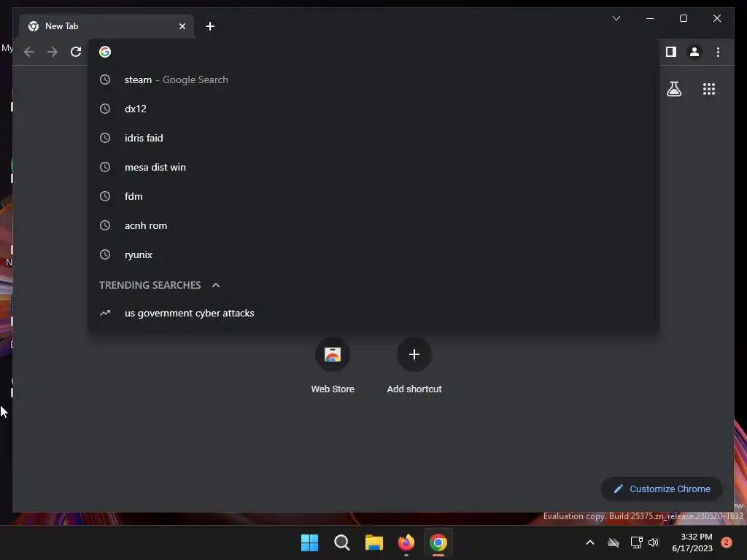Click the forward navigation arrow
747x560 pixels.
pos(53,52)
